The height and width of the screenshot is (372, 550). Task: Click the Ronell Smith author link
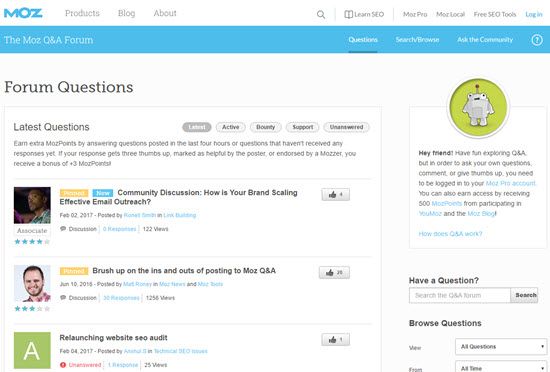[140, 215]
